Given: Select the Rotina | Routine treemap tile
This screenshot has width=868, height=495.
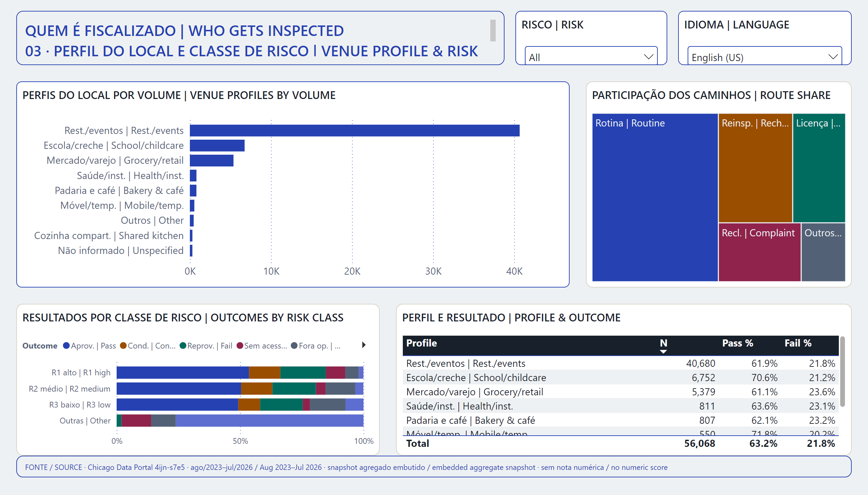Looking at the screenshot, I should (x=655, y=197).
